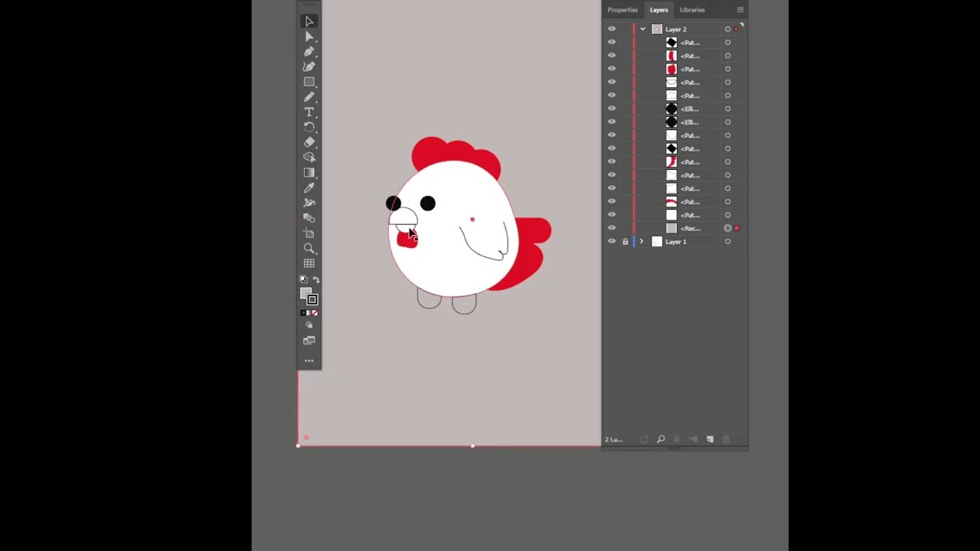
Task: Delete the selected layer via trash icon
Action: pyautogui.click(x=727, y=439)
